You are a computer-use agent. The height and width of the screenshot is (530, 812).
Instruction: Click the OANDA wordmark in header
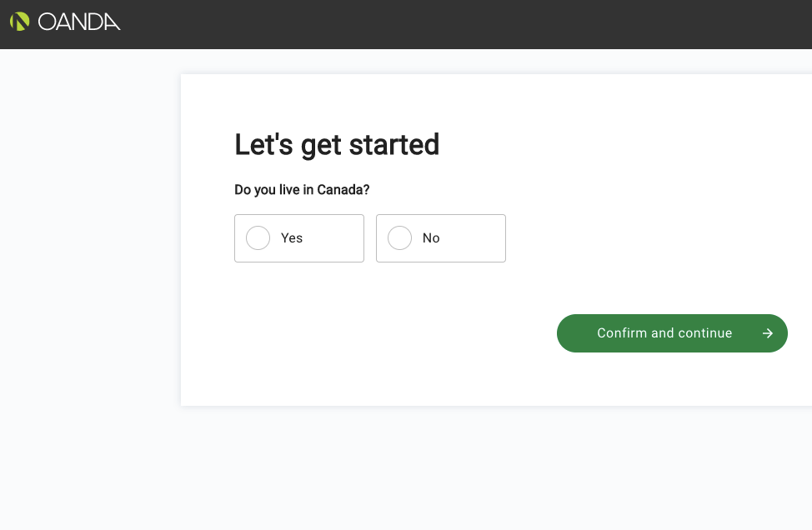tap(79, 22)
